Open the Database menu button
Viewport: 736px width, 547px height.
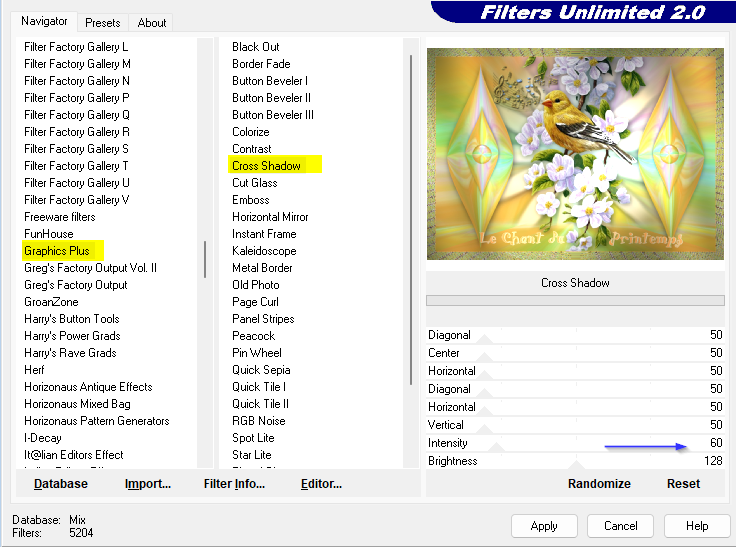tap(61, 484)
